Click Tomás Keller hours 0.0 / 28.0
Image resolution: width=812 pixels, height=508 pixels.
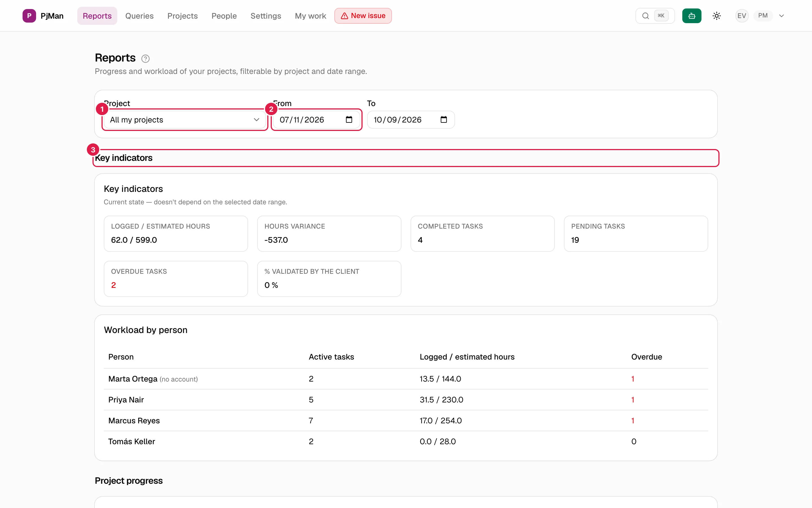coord(438,441)
